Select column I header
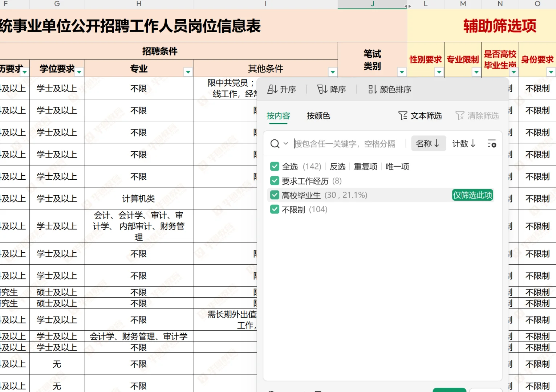The image size is (556, 392). tap(265, 4)
